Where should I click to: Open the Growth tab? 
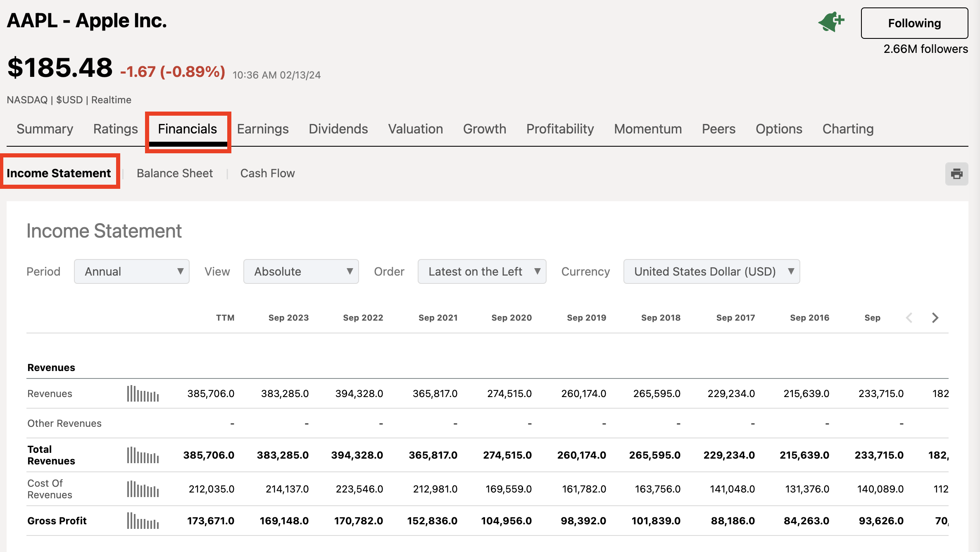coord(485,129)
